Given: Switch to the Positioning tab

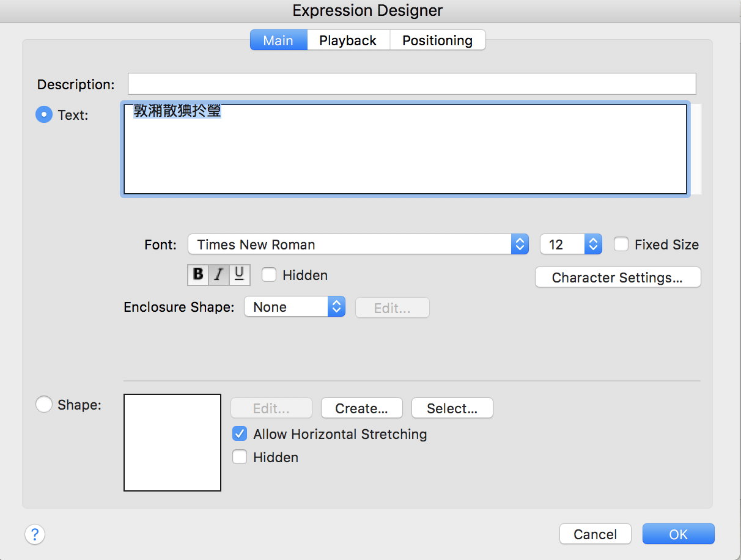Looking at the screenshot, I should pos(437,40).
